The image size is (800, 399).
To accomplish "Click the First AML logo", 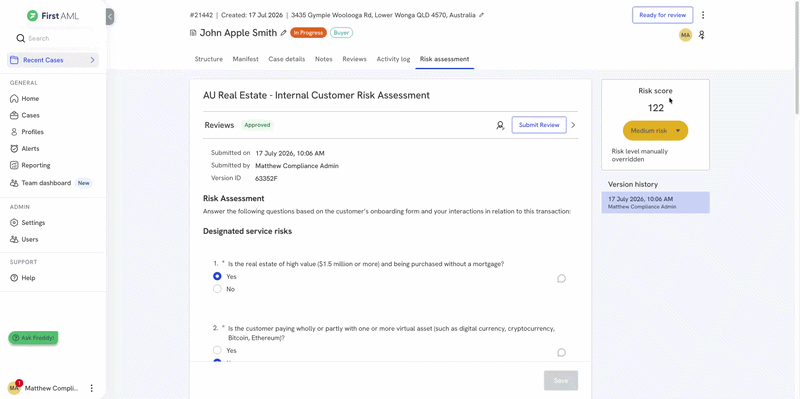I will coord(53,16).
